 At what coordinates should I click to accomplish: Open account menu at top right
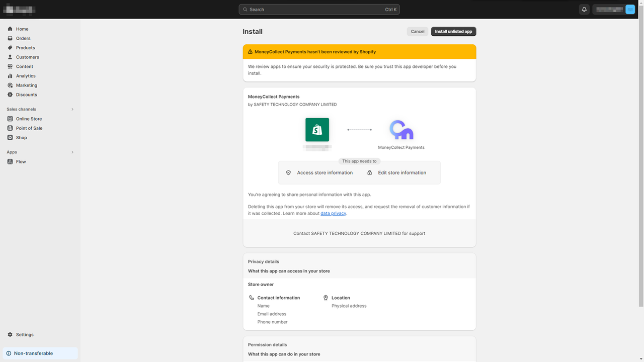pos(614,10)
